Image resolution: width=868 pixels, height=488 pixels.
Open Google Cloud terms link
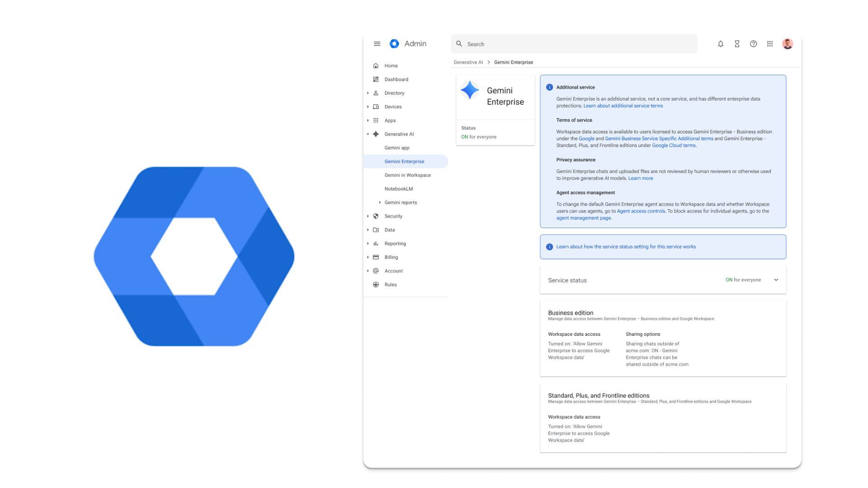pos(674,145)
